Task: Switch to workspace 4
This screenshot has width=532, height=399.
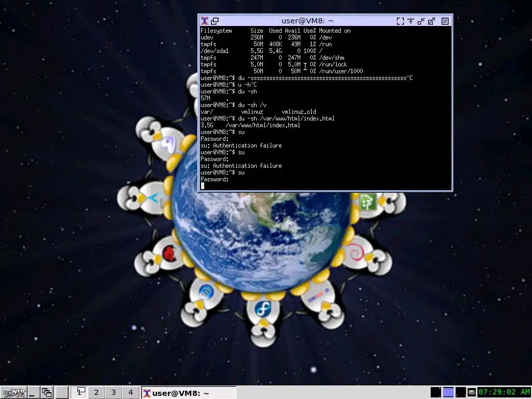Action: point(130,392)
